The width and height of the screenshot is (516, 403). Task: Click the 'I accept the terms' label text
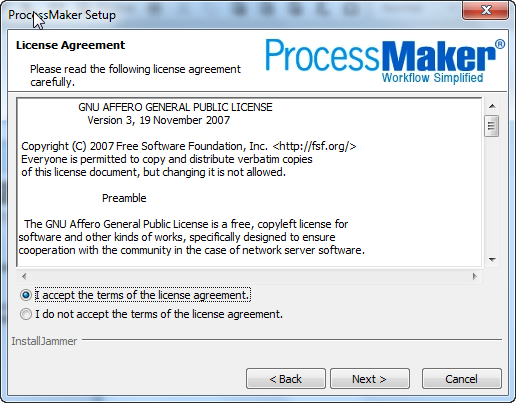pyautogui.click(x=143, y=295)
